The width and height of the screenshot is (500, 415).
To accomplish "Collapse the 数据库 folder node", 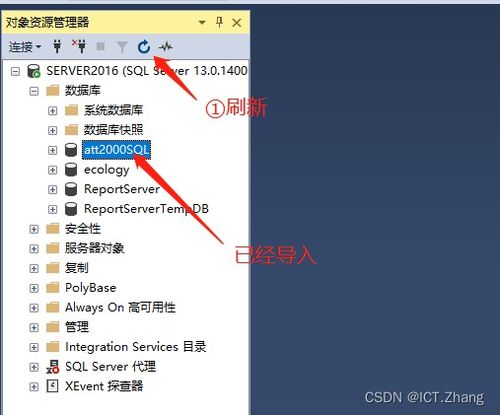I will pos(34,91).
